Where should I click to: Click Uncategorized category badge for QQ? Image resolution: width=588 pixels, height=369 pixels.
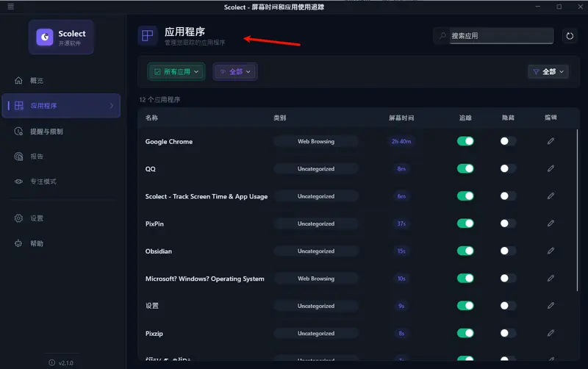tap(316, 169)
